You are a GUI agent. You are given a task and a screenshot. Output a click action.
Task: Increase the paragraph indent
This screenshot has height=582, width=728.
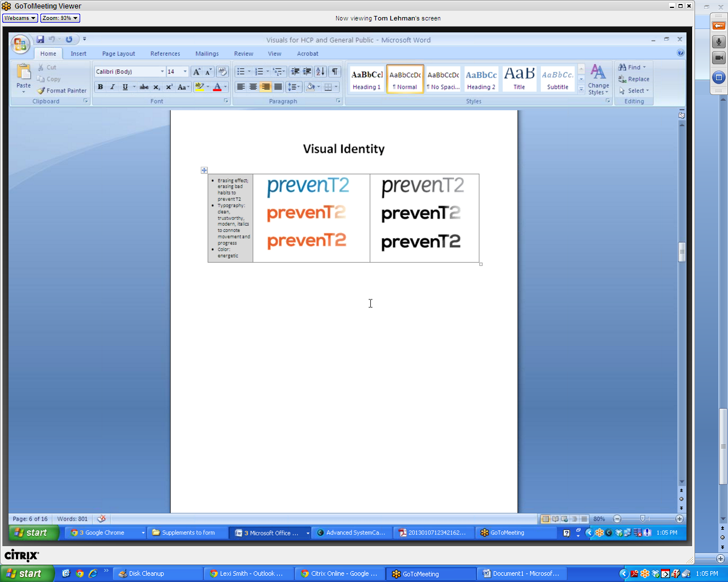tap(307, 72)
